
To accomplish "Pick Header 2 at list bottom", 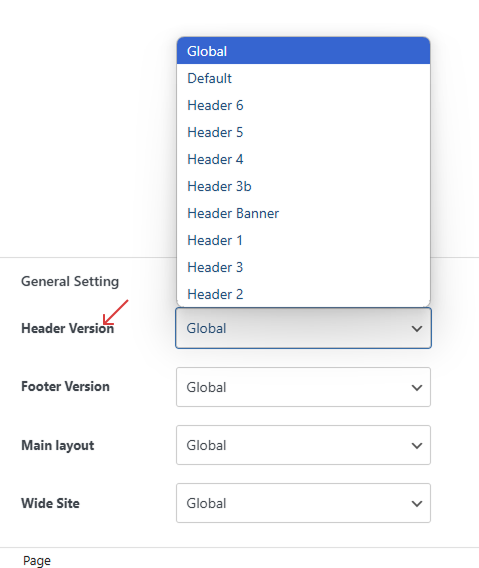I will tap(303, 294).
